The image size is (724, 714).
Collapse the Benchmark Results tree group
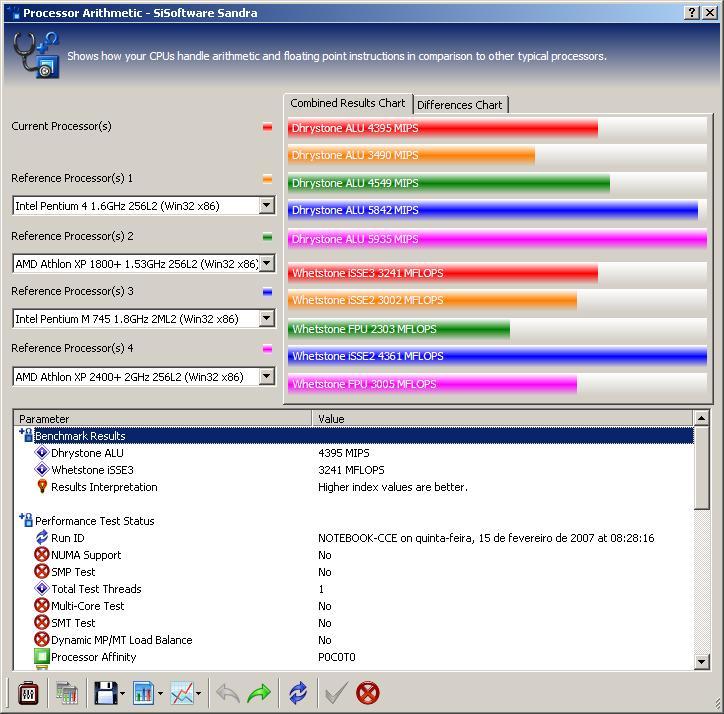[26, 435]
